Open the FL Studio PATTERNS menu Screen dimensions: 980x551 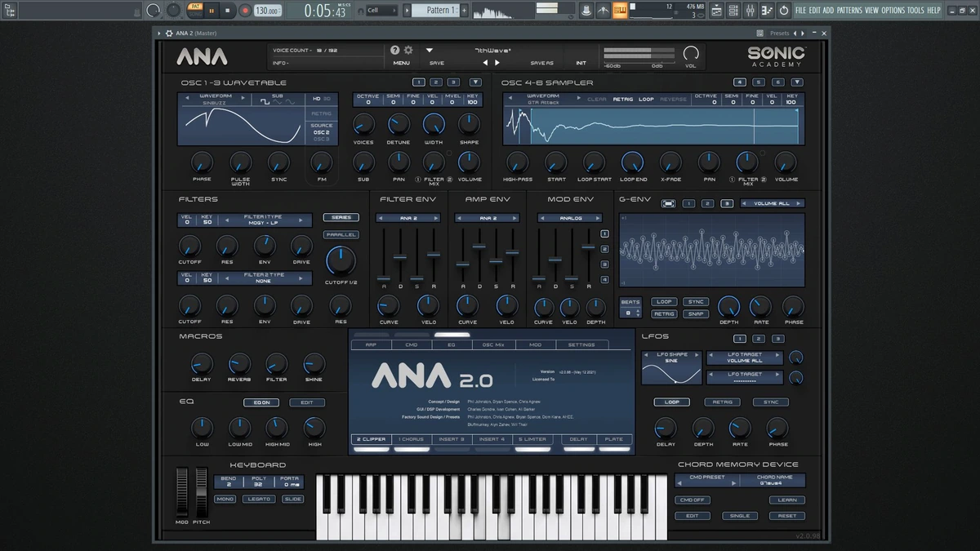point(849,11)
